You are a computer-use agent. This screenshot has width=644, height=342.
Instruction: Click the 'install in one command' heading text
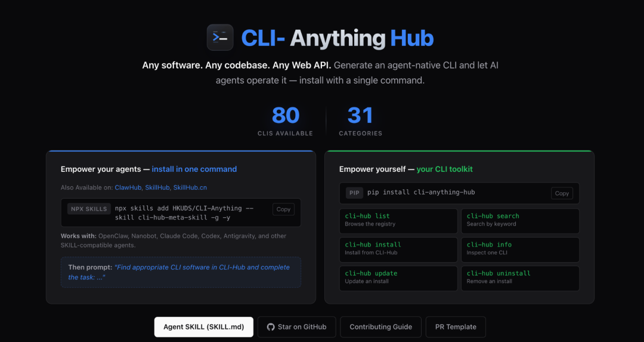tap(194, 170)
